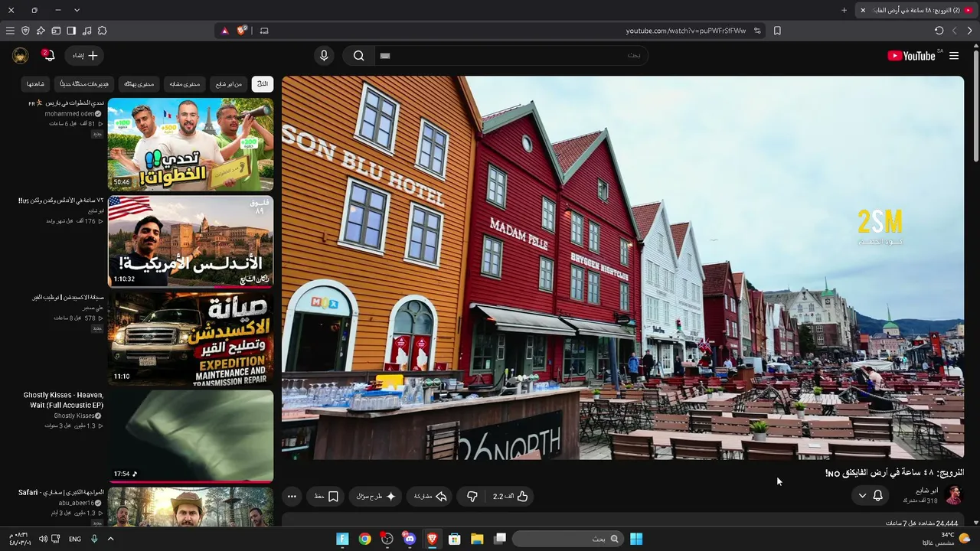Like the video with thumbs up
The width and height of the screenshot is (980, 551).
511,496
